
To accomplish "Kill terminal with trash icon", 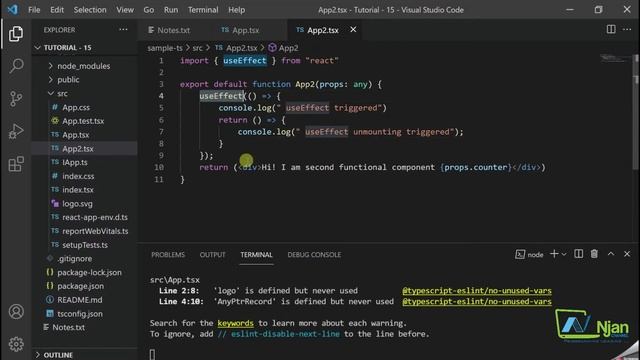I will tap(594, 254).
